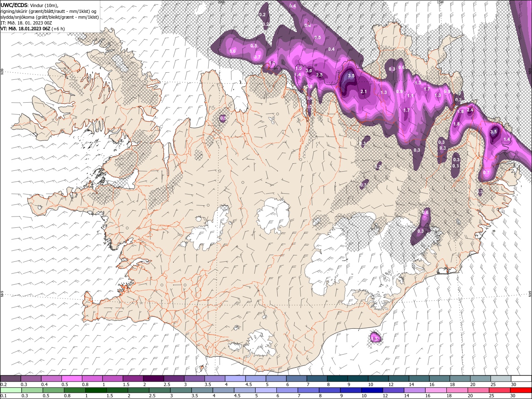Select the VT: Mið. 18.01.2023 06Z (+6 h) line
Screen dimensions: 532x399
point(33,29)
